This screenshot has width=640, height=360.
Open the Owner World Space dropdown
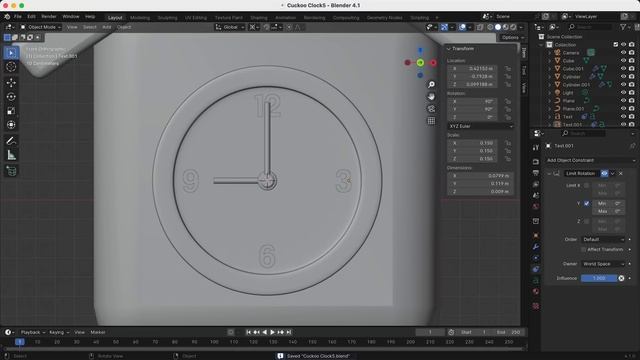(x=603, y=264)
